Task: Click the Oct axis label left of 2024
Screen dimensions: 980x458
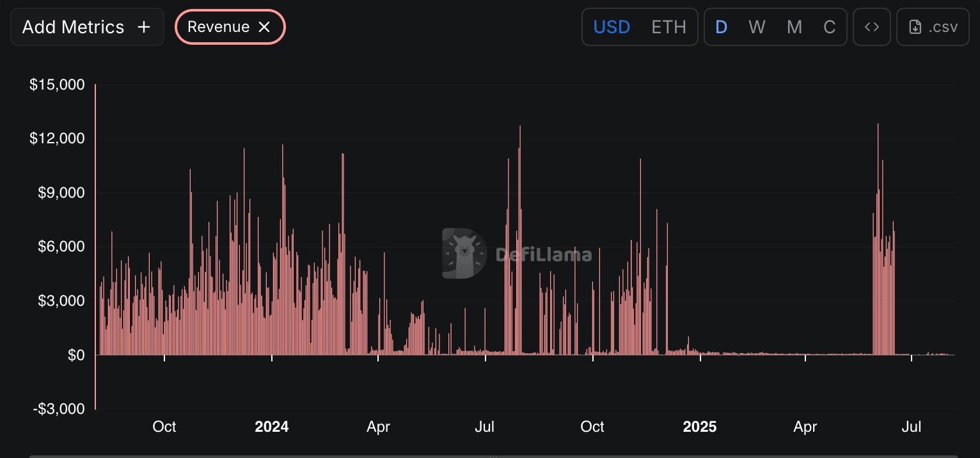Action: click(x=164, y=427)
